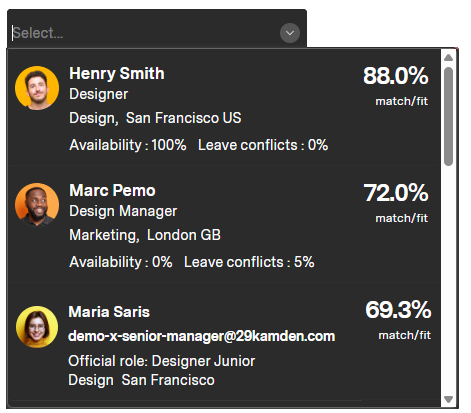Click Marc Pemo's profile avatar
Screen dimensions: 471x413
coord(37,204)
